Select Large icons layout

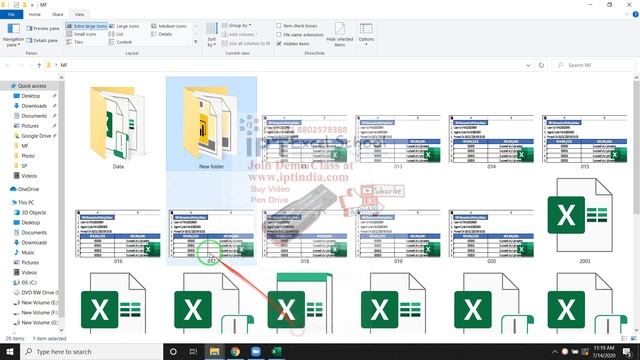[124, 26]
